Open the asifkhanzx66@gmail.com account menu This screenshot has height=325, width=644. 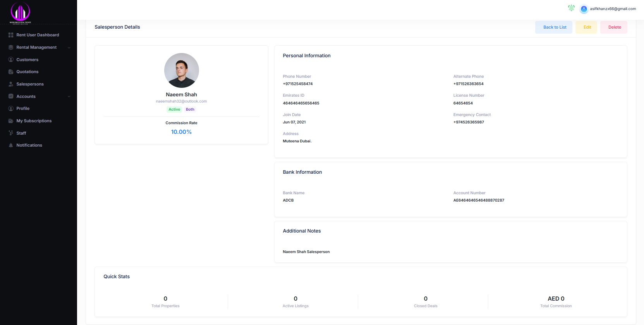point(613,9)
